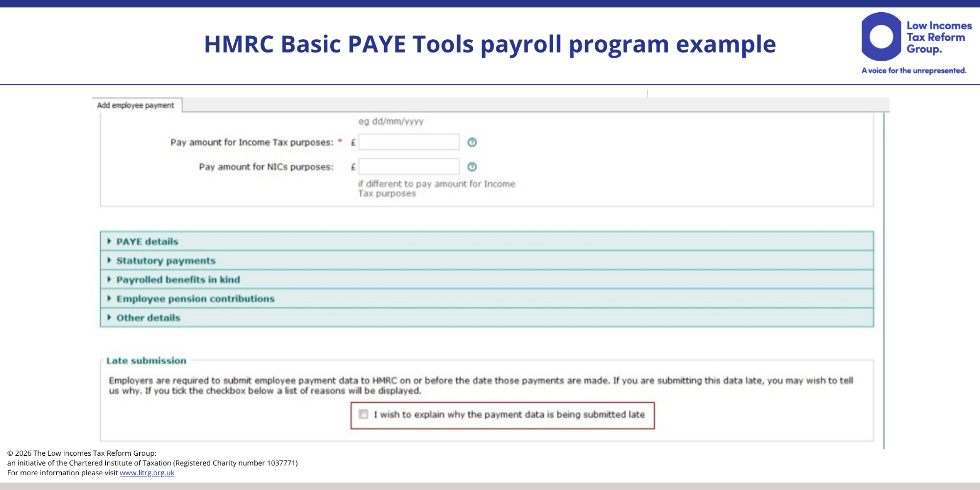Click the 'Employers are required to submit' paragraph

point(481,385)
